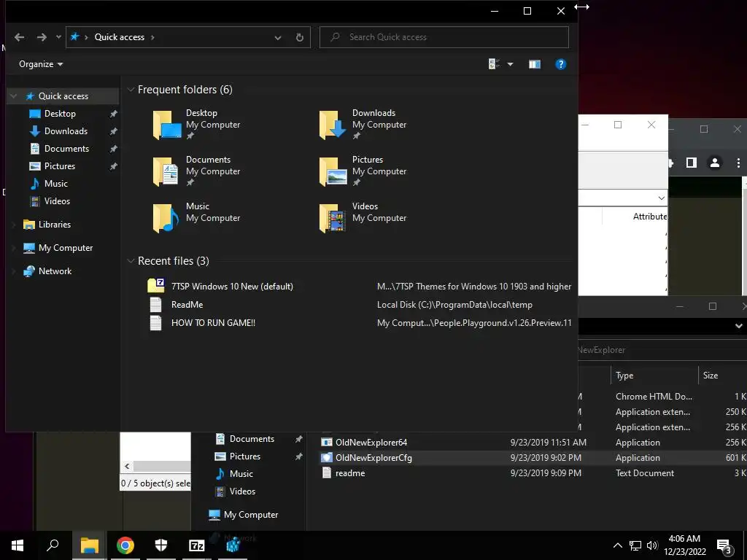
Task: Show hidden tray icons chevron
Action: [x=617, y=545]
